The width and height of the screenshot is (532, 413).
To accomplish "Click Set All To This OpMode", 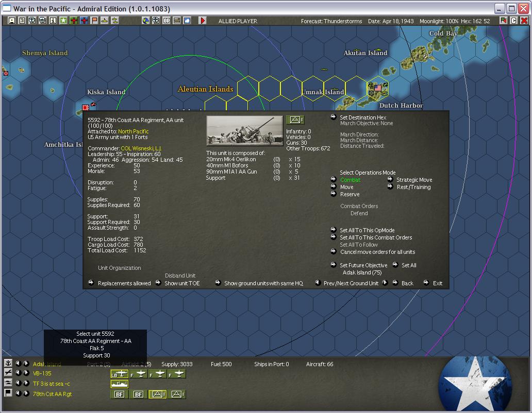I will click(x=367, y=230).
